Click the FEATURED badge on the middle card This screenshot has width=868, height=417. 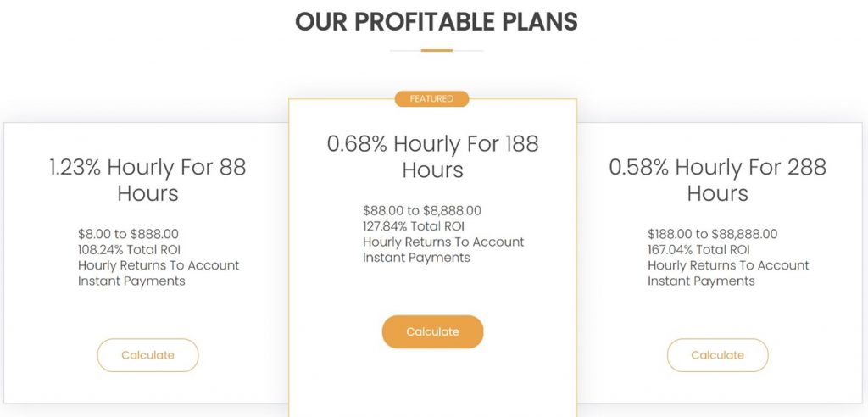431,98
